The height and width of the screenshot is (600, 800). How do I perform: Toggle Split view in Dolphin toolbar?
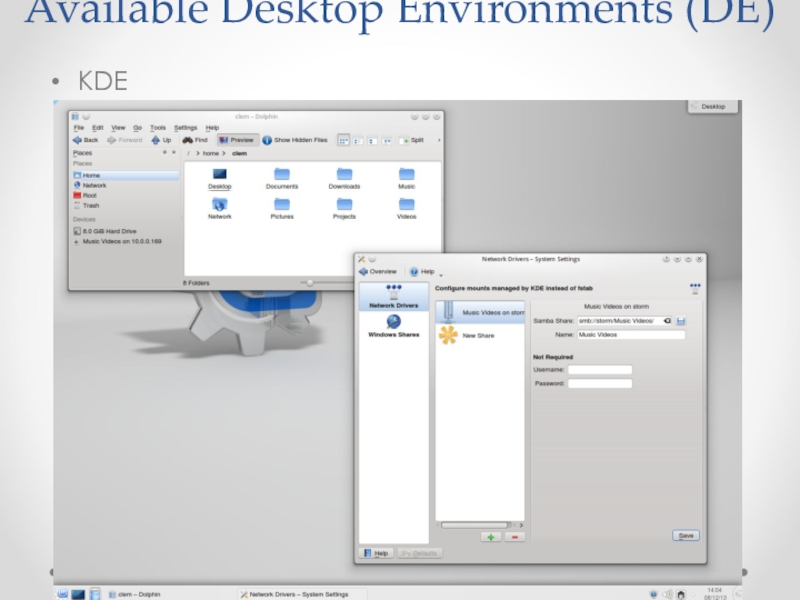(x=410, y=140)
